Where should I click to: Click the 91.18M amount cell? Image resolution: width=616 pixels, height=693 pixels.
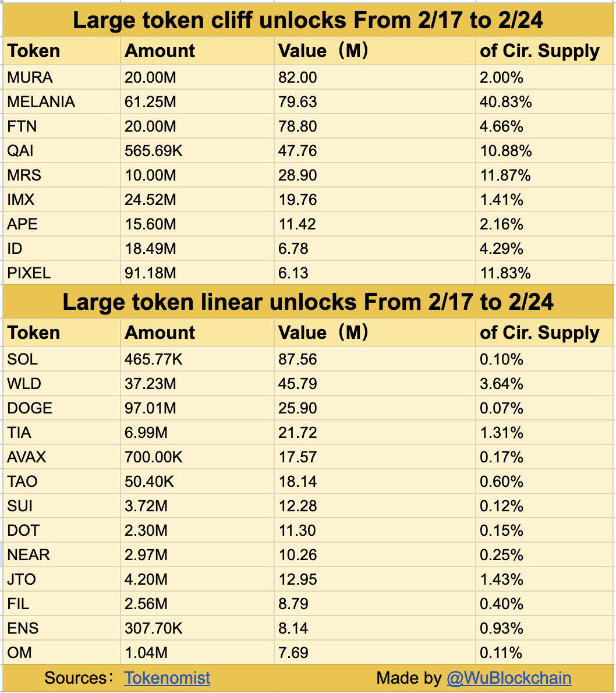click(x=150, y=273)
